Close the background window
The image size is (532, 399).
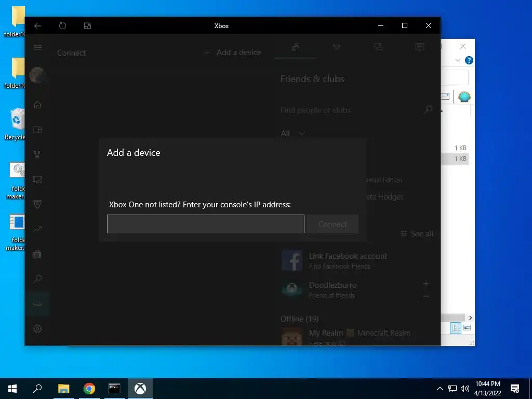(463, 46)
